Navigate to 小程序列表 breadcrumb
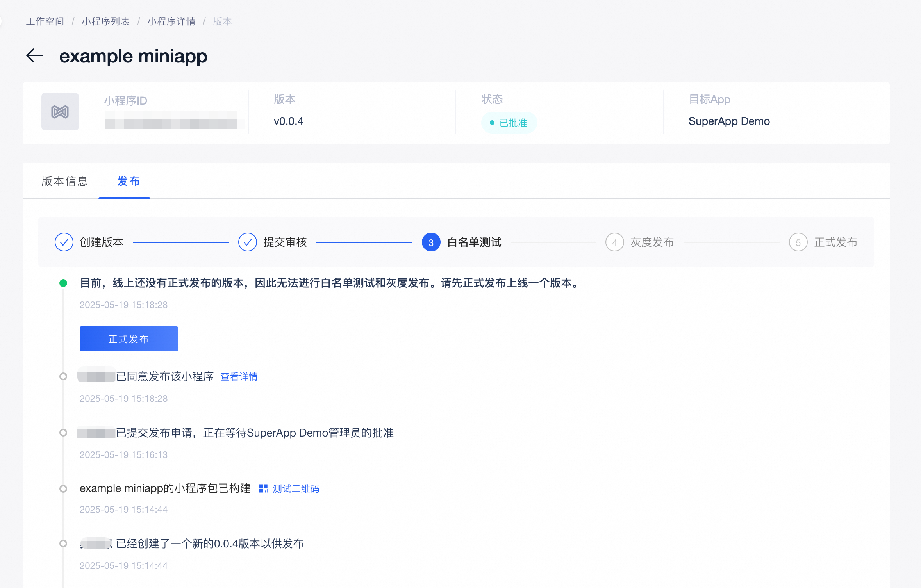The image size is (921, 588). (x=105, y=21)
